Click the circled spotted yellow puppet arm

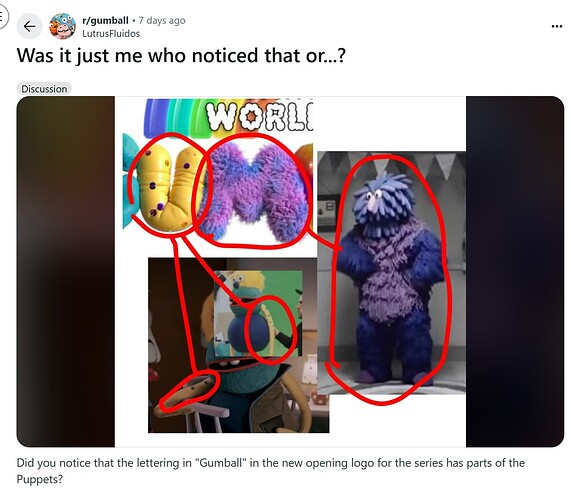click(x=189, y=391)
